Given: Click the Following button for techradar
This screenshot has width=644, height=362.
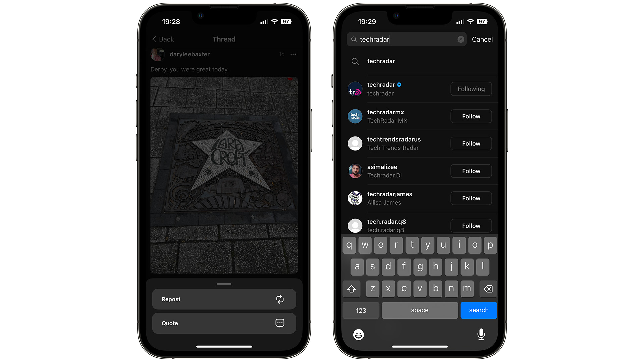Looking at the screenshot, I should tap(471, 89).
